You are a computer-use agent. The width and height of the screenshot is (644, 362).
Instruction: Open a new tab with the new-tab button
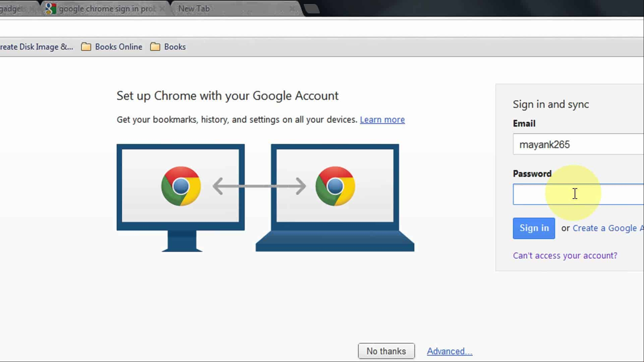click(x=312, y=9)
